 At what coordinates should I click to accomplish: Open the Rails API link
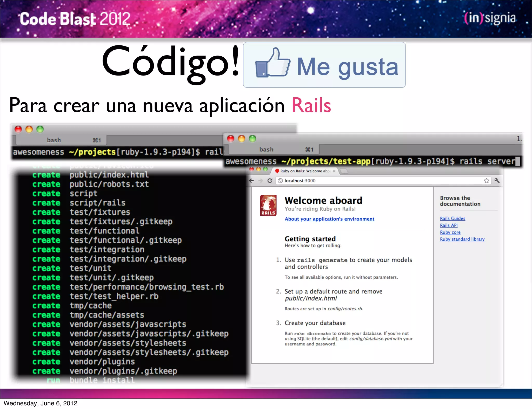[x=449, y=225]
